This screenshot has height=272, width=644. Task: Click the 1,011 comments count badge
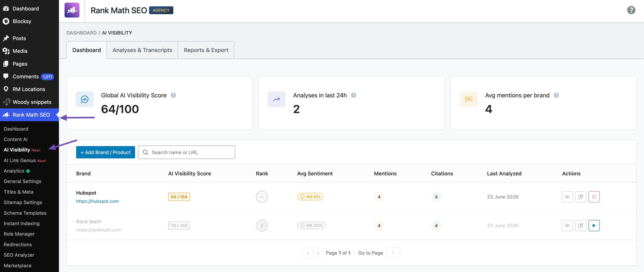coord(47,77)
